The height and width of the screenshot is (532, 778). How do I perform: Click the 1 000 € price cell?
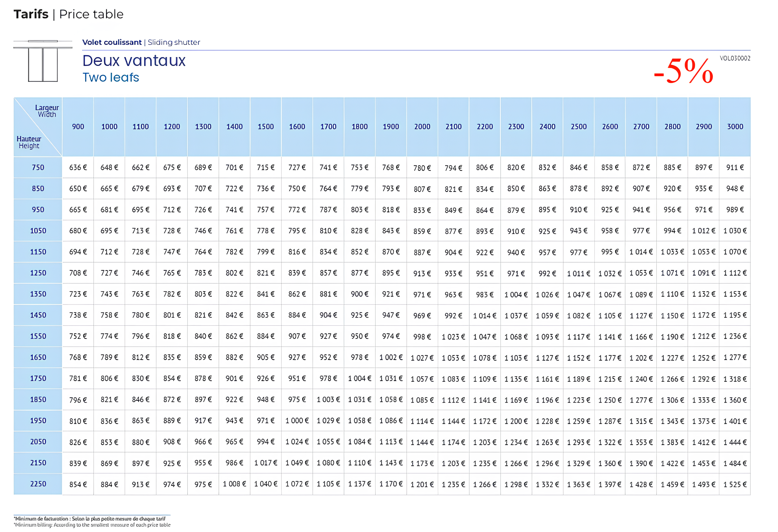(297, 421)
